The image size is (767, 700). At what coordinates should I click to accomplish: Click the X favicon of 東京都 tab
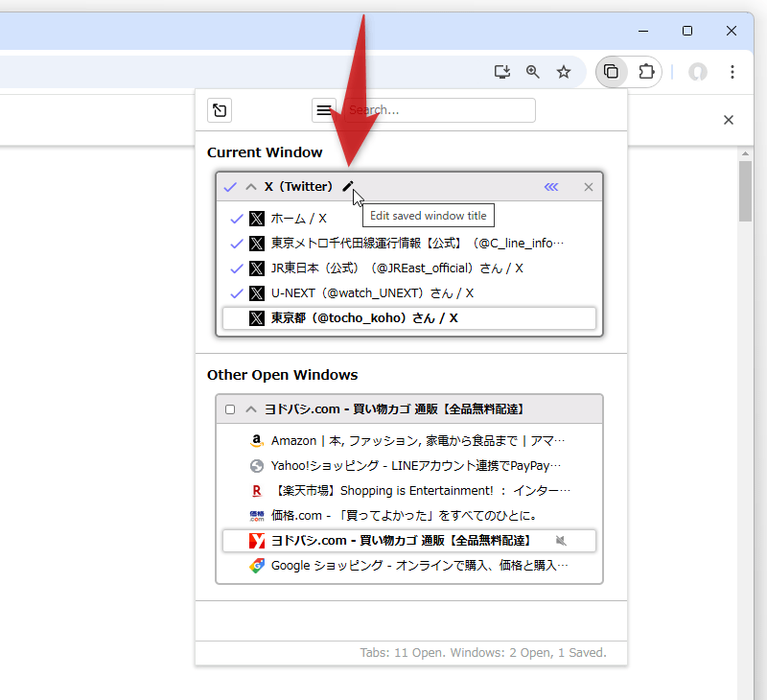257,318
